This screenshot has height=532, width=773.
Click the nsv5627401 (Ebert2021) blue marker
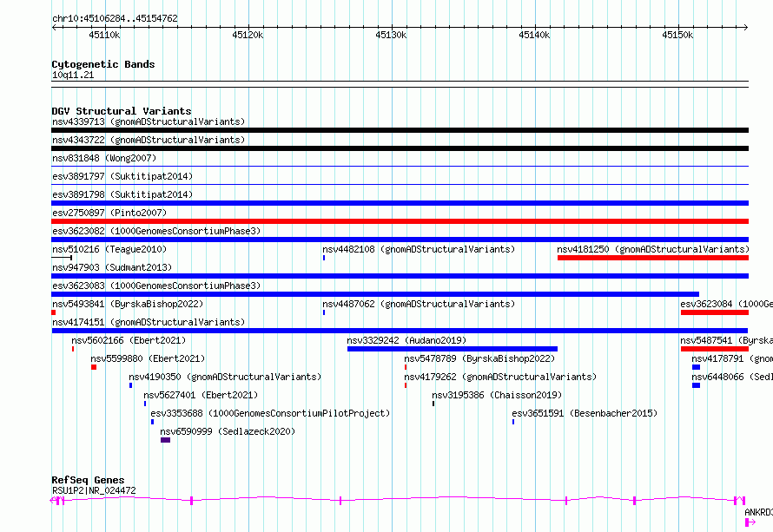click(x=145, y=404)
